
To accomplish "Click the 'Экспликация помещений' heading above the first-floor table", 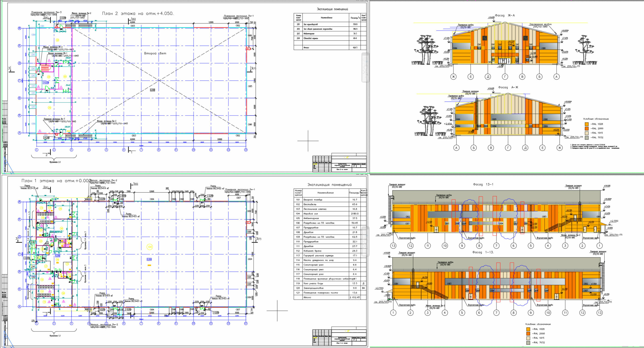I will coord(330,185).
